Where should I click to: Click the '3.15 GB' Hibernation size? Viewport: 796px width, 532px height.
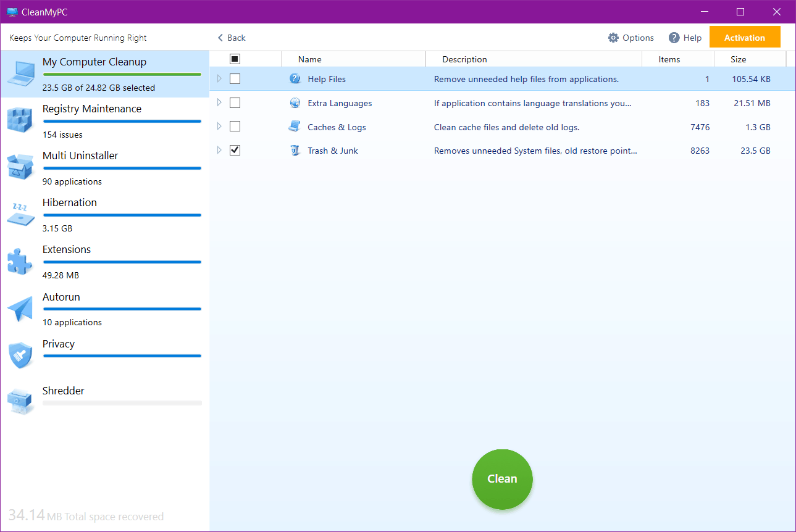point(57,228)
